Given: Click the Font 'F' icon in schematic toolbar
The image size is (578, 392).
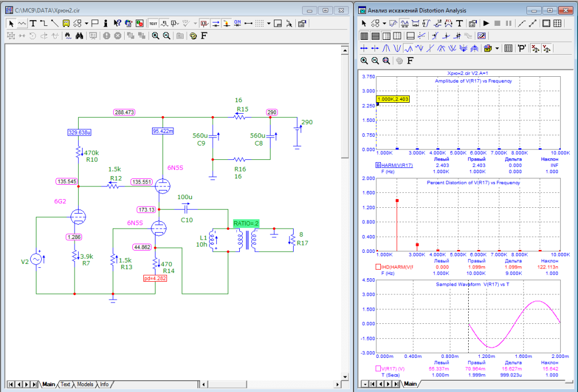Looking at the screenshot, I should pos(204,36).
